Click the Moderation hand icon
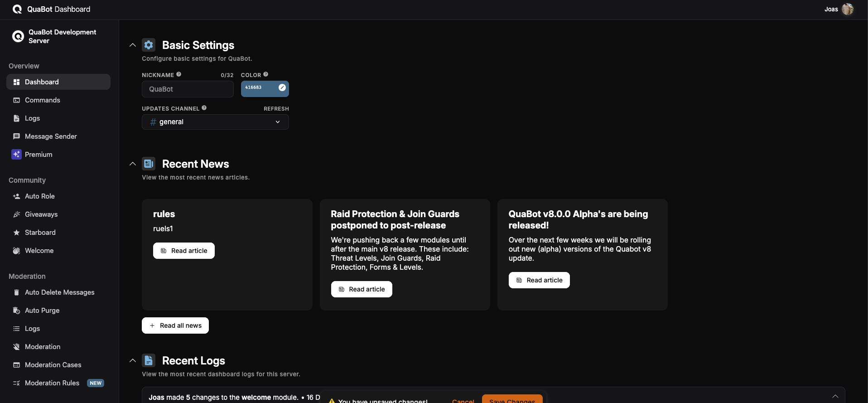 tap(16, 347)
